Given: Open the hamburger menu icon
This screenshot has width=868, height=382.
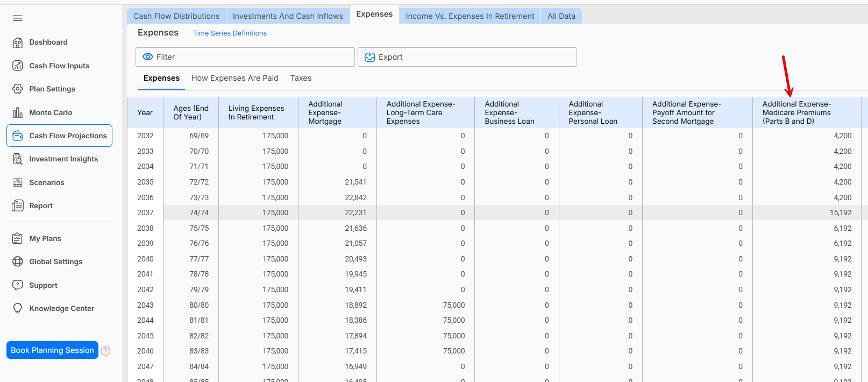Looking at the screenshot, I should tap(18, 18).
